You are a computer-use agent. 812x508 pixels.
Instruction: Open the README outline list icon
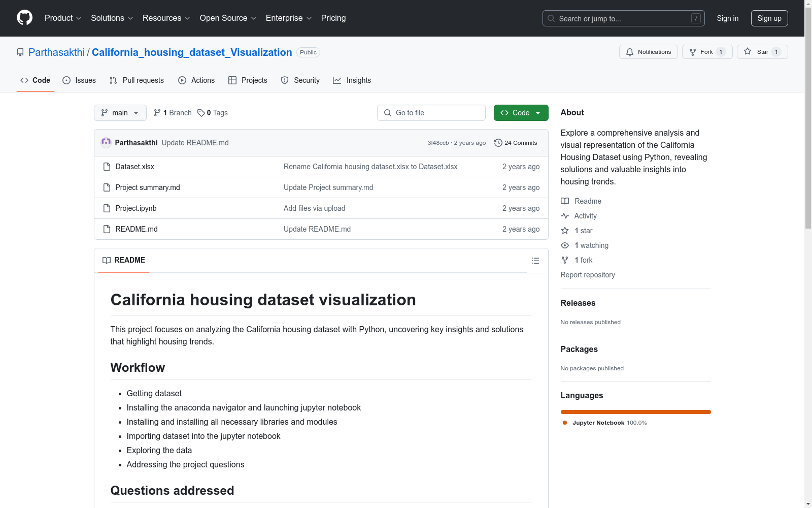pyautogui.click(x=535, y=261)
